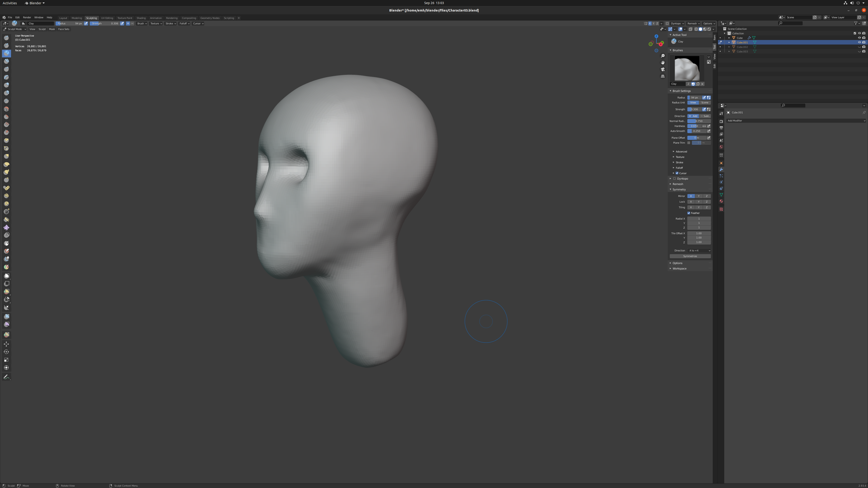Expand the Texture brush subpanel
The width and height of the screenshot is (868, 488).
[680, 157]
